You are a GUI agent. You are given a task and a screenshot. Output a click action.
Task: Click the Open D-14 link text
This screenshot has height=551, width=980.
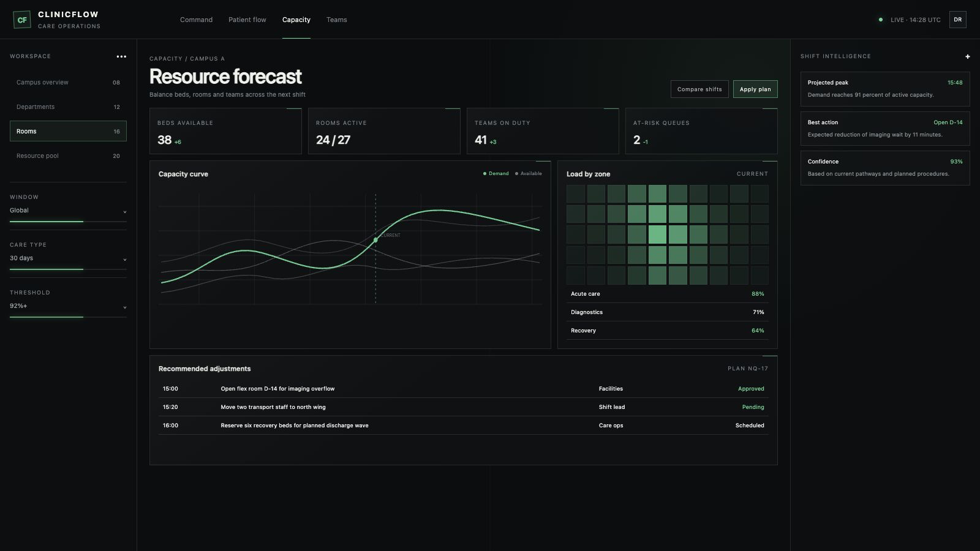(948, 122)
